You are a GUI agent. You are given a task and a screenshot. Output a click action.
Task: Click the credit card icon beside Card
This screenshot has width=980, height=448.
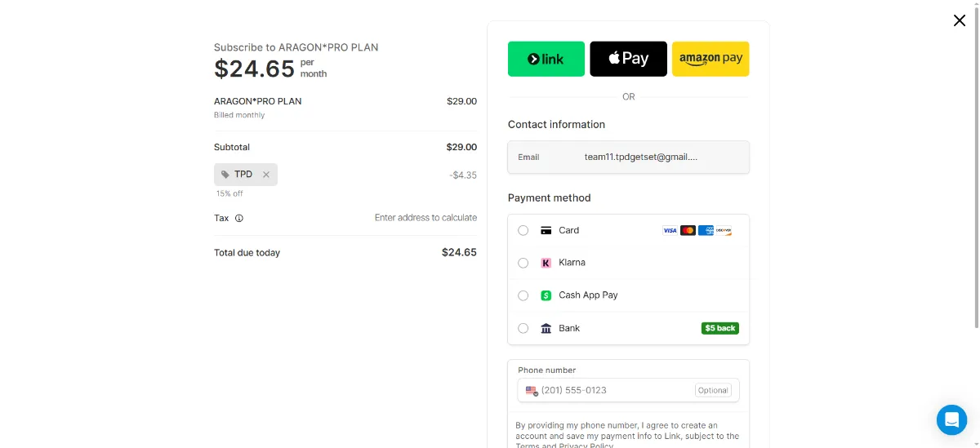tap(546, 231)
